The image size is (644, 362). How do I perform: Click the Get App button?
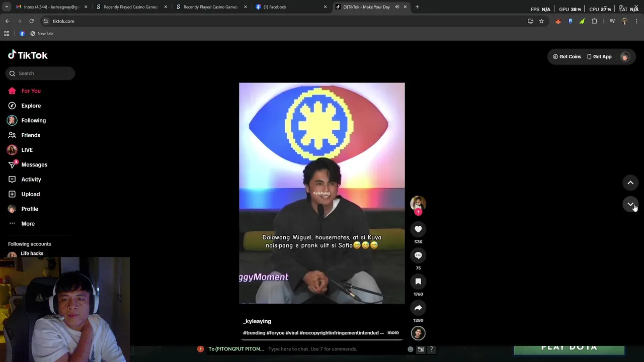(599, 57)
